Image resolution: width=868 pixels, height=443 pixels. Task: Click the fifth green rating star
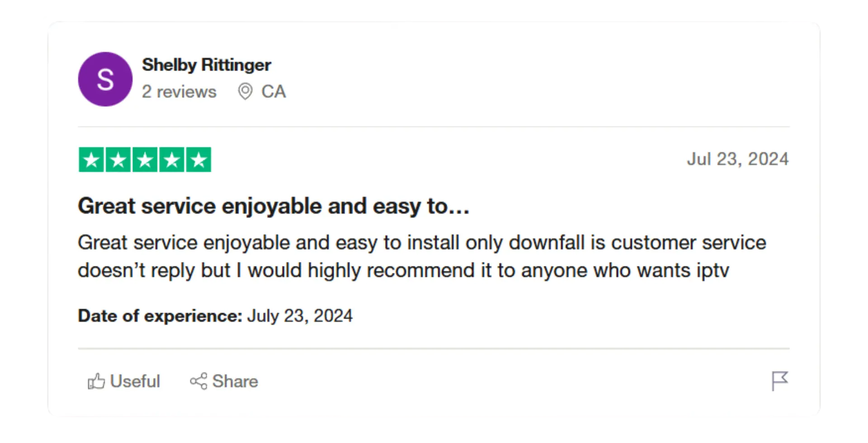[x=198, y=160]
